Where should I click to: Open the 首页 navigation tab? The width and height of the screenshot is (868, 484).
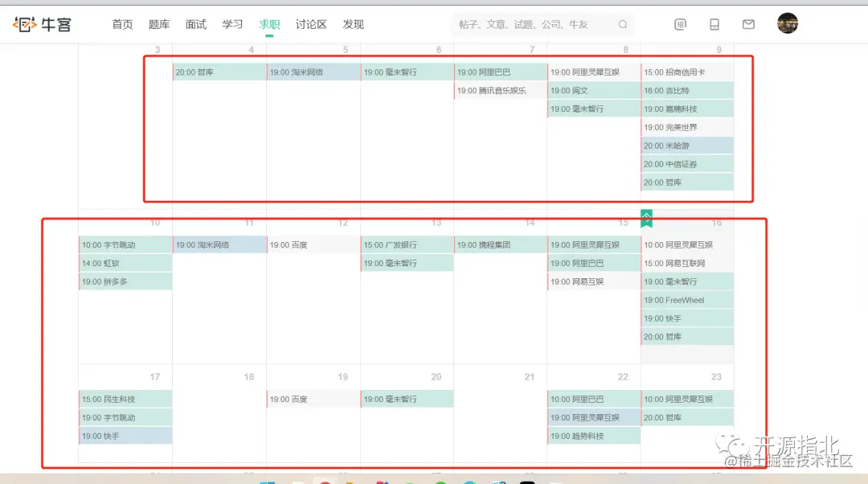pos(122,24)
